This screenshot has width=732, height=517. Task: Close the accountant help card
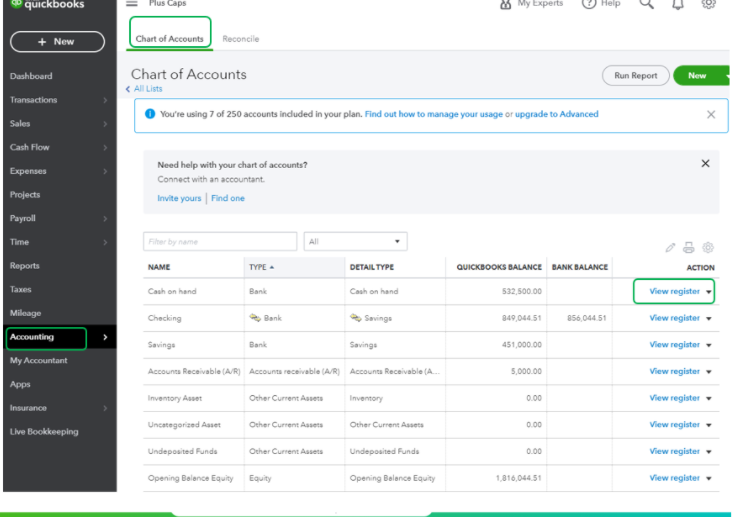click(705, 163)
